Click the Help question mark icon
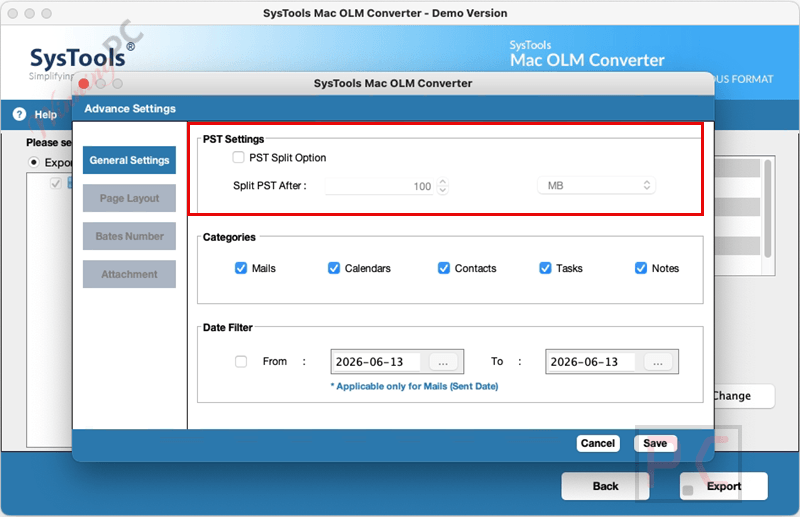Viewport: 800px width, 517px height. tap(19, 114)
